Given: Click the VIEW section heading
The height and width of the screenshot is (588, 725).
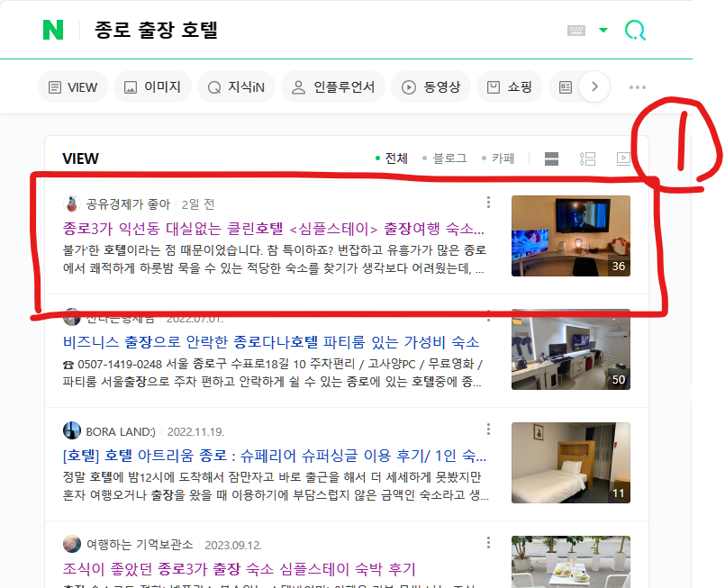Looking at the screenshot, I should (80, 158).
